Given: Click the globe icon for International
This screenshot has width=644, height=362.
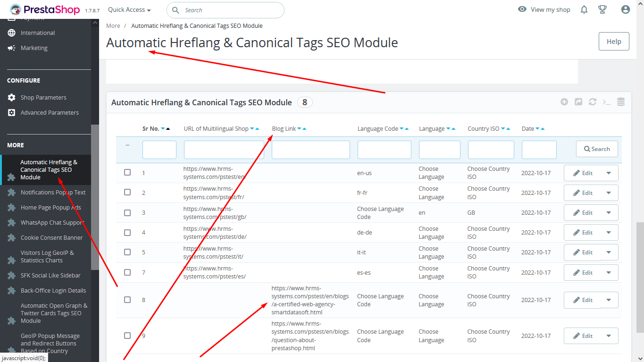Looking at the screenshot, I should 11,33.
